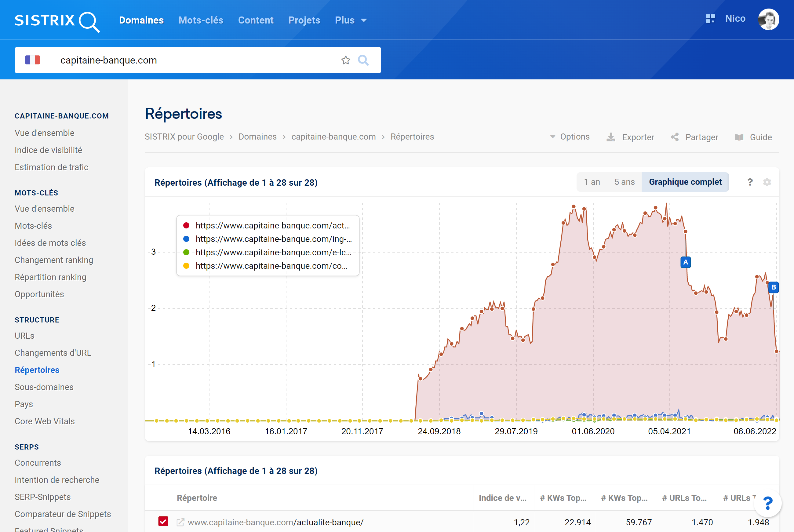
Task: Toggle yellow legend entry for co... URL
Action: click(265, 266)
